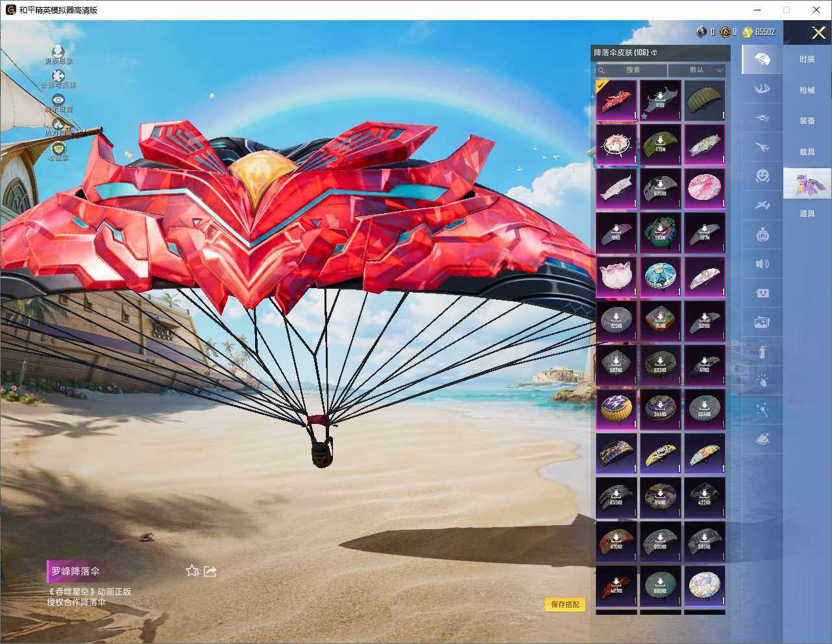Select the blue round anime parachute skin

coord(661,277)
